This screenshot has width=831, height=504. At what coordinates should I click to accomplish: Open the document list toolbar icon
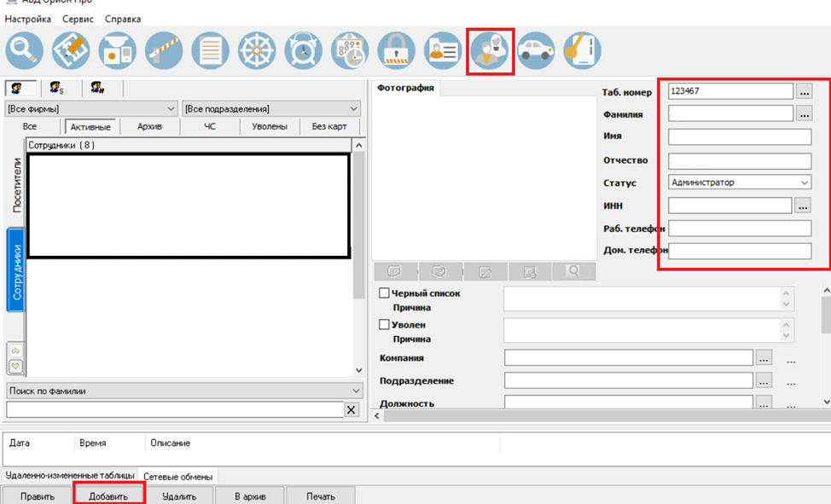click(210, 50)
